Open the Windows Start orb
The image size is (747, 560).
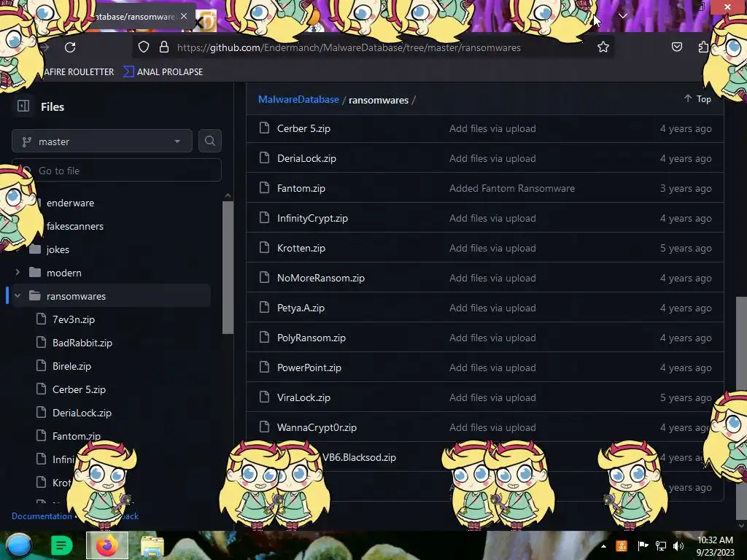tap(18, 545)
